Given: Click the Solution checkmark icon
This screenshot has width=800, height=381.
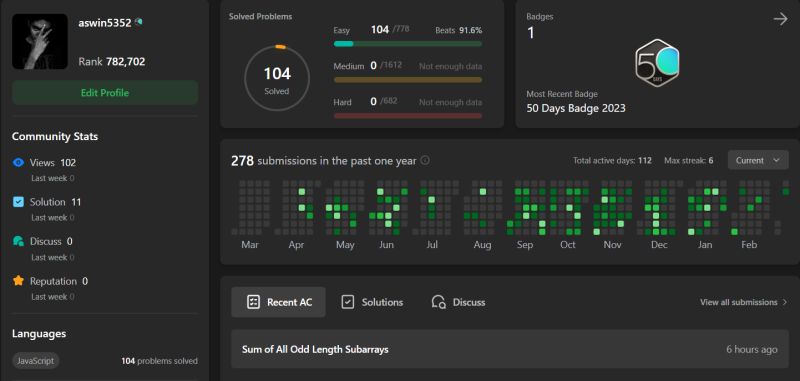Looking at the screenshot, I should (x=18, y=202).
